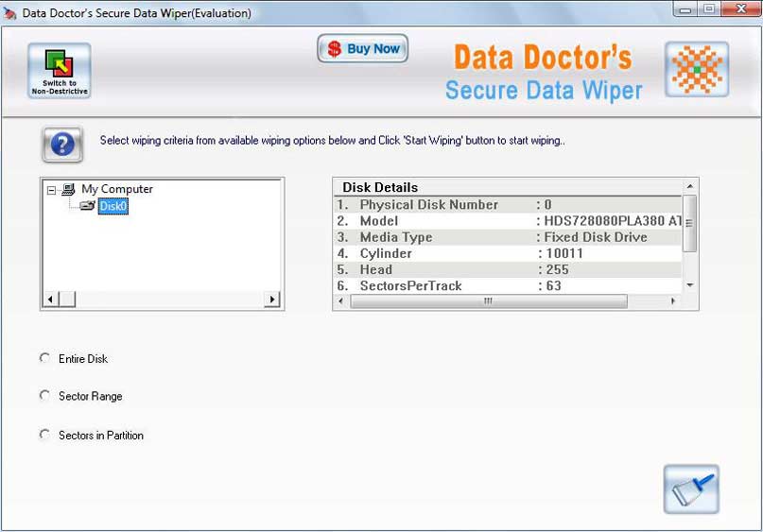Collapse the My Computer tree node
The height and width of the screenshot is (532, 763).
point(51,190)
